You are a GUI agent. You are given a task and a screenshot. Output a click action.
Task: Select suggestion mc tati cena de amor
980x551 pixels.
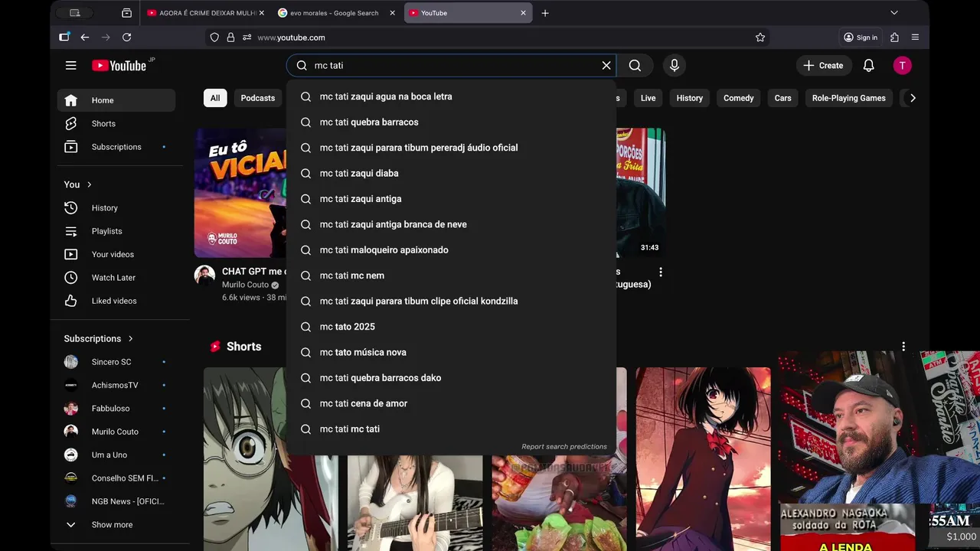[x=451, y=403]
